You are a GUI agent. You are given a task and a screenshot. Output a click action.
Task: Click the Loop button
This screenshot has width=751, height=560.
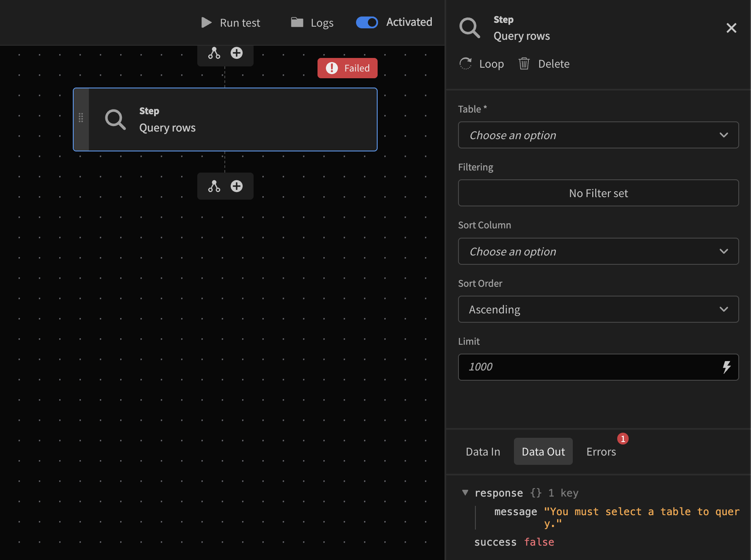click(x=482, y=64)
